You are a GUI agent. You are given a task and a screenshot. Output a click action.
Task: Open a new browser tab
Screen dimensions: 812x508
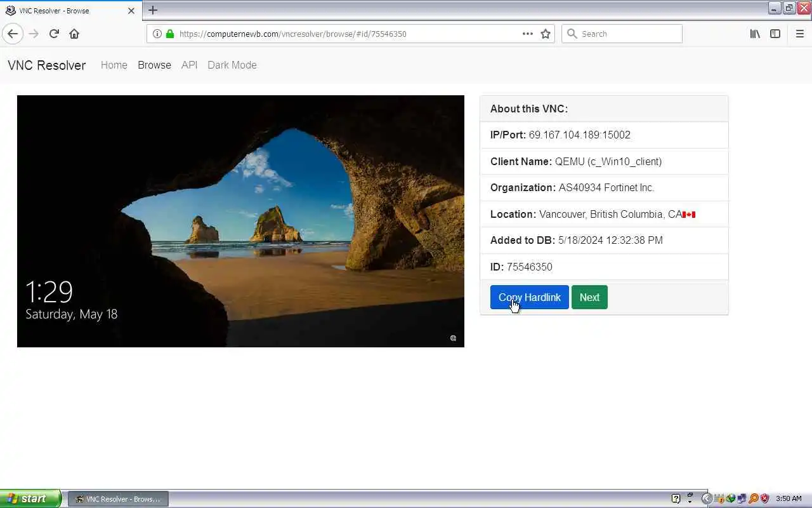(x=153, y=10)
